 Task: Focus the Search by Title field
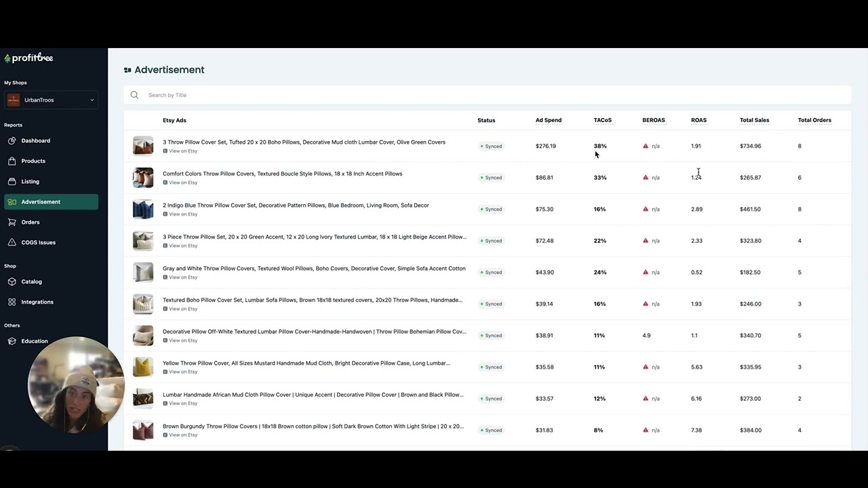click(488, 95)
